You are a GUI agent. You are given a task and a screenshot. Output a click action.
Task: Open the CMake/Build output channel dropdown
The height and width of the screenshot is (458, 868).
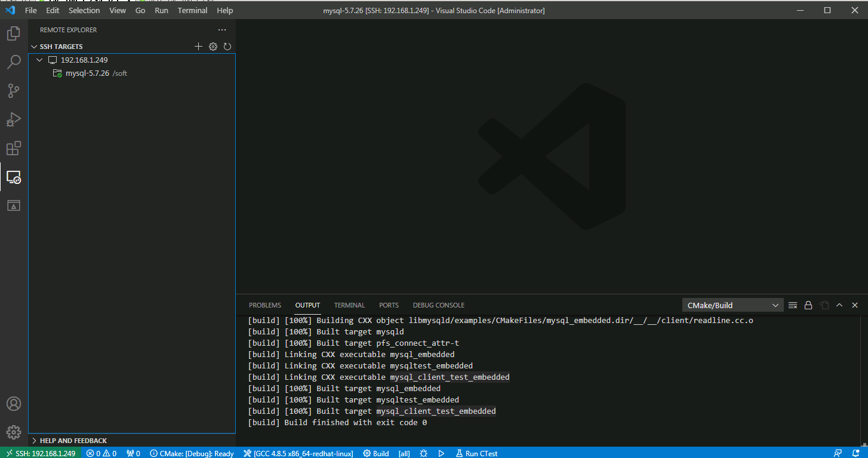pyautogui.click(x=733, y=305)
